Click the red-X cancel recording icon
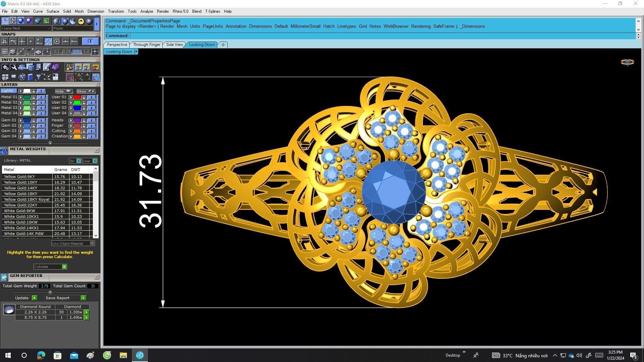The image size is (644, 362). 96,67
